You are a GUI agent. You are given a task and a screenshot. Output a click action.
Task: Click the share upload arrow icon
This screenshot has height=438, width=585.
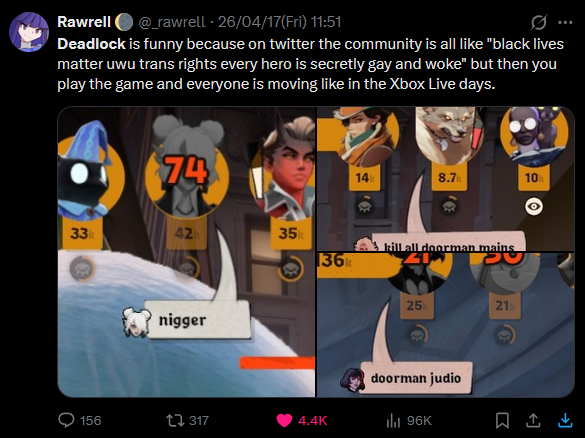pos(534,420)
